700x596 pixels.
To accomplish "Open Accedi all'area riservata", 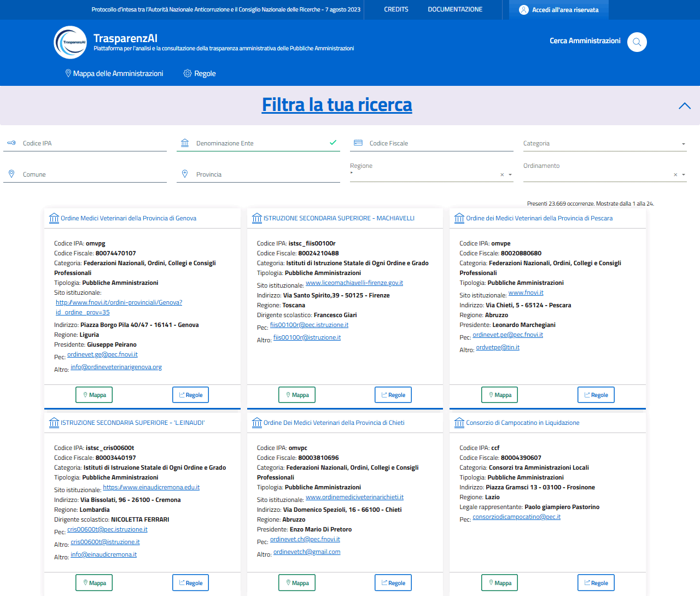I will click(559, 10).
